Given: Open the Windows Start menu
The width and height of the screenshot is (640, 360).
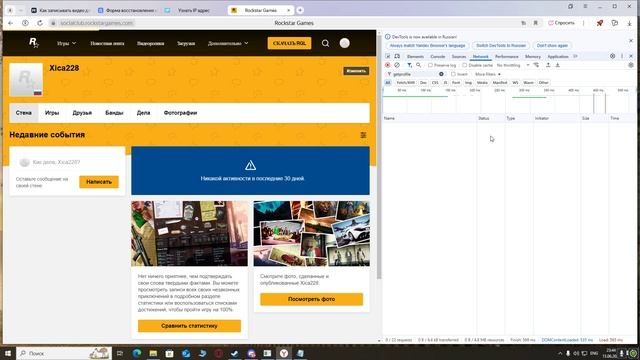Looking at the screenshot, I should click(x=8, y=353).
